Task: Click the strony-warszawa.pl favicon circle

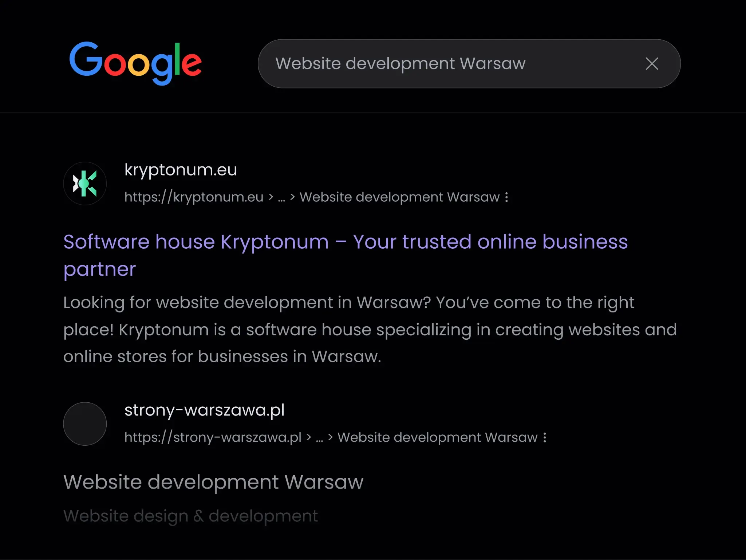Action: tap(85, 424)
